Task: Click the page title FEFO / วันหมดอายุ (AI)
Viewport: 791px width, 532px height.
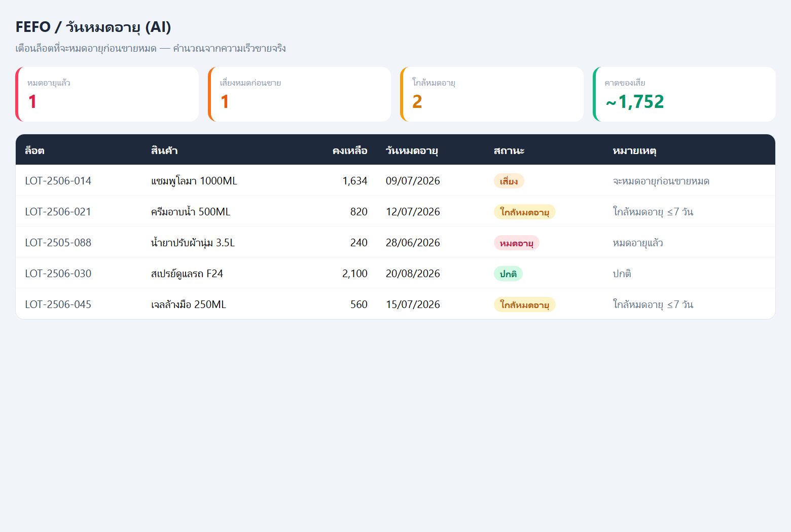Action: point(93,27)
